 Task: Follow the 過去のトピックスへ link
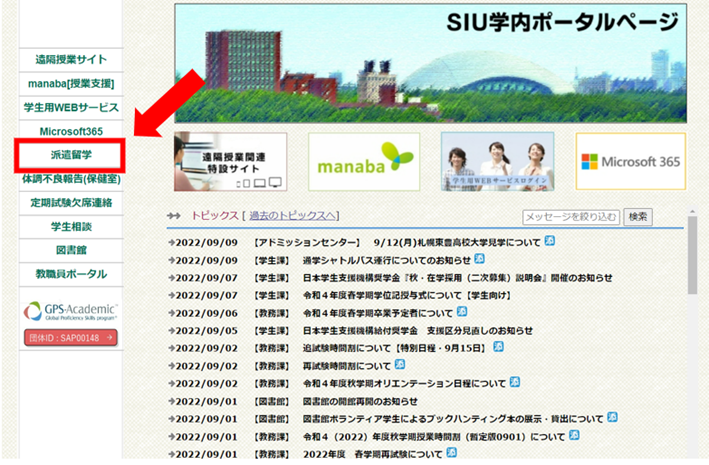point(293,216)
